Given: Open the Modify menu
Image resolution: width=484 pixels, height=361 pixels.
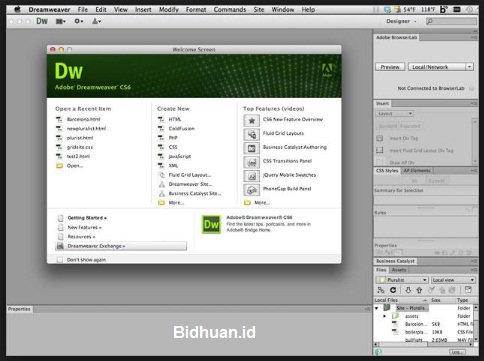Looking at the screenshot, I should tap(169, 9).
